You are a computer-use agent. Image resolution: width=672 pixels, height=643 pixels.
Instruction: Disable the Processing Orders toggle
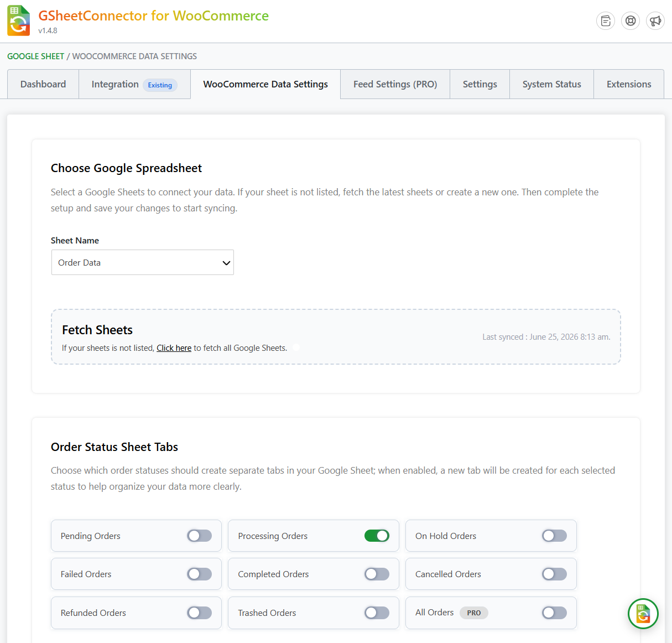click(x=377, y=536)
